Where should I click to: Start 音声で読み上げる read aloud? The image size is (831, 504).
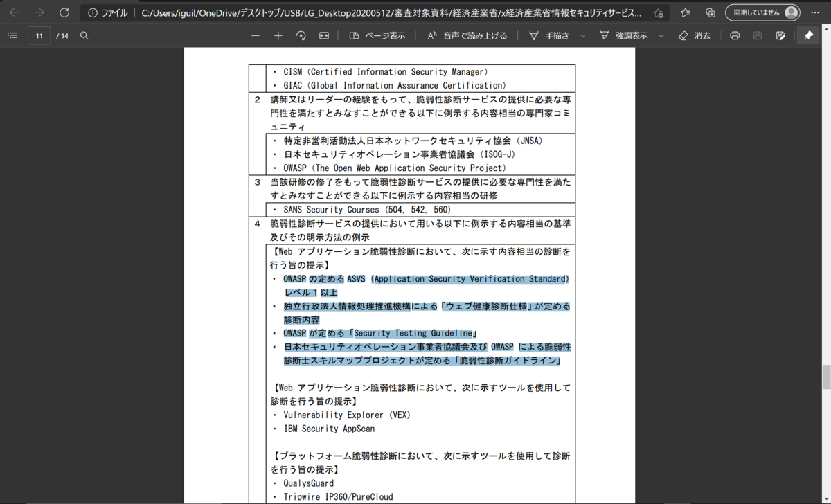[x=467, y=35]
